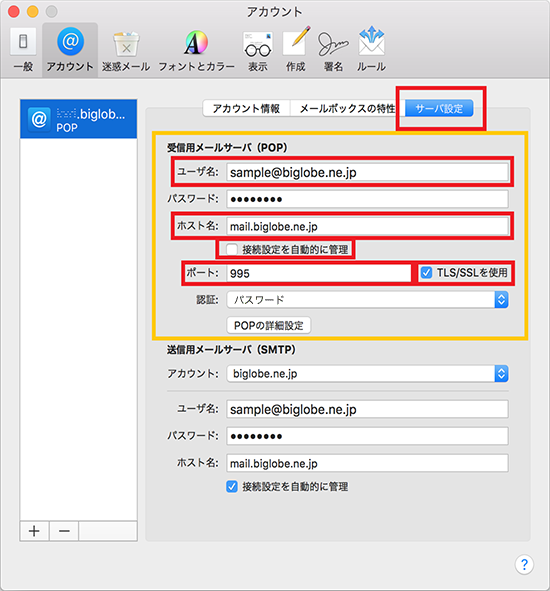Open the 表示 viewing preferences
This screenshot has height=591, width=550.
point(258,50)
